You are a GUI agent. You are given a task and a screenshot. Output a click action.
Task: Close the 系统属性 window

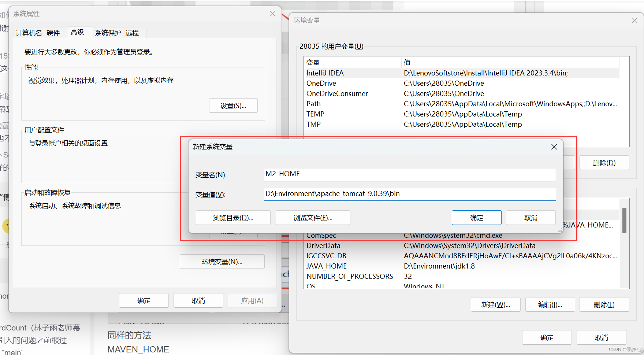[x=272, y=14]
